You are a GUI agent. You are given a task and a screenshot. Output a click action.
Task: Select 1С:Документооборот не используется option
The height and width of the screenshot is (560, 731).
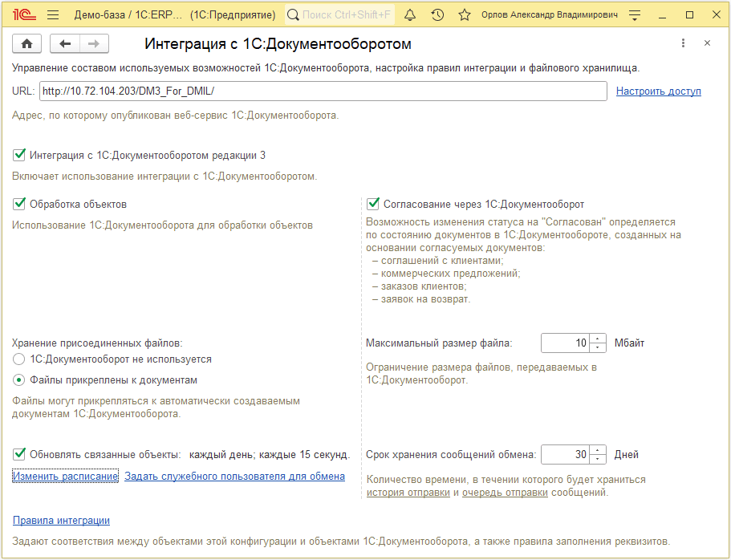(x=19, y=359)
